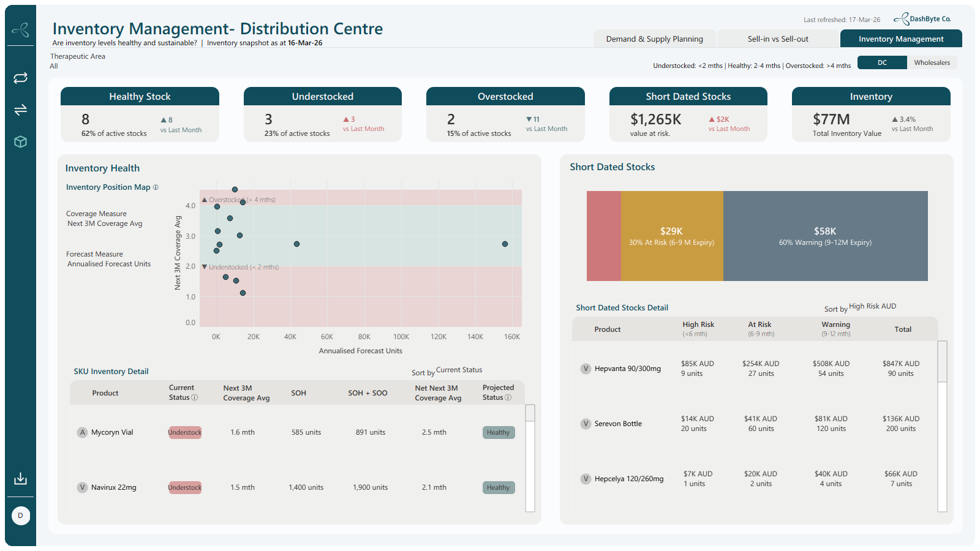The image size is (980, 551).
Task: Open the user avatar 'D' in sidebar
Action: (x=21, y=515)
